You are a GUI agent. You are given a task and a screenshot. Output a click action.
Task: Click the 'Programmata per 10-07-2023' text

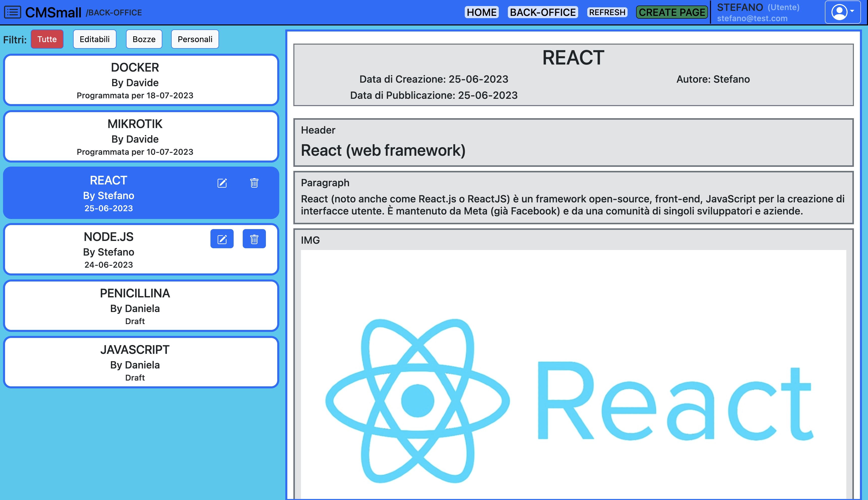coord(135,152)
